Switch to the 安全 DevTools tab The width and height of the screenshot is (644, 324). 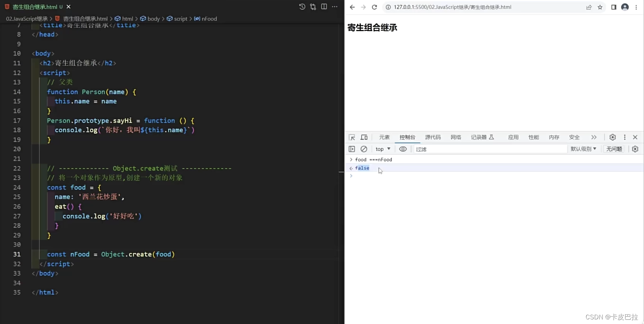tap(574, 137)
